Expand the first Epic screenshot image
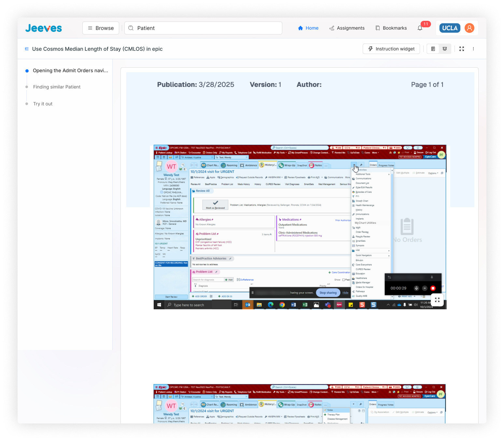504x441 pixels. click(x=437, y=300)
